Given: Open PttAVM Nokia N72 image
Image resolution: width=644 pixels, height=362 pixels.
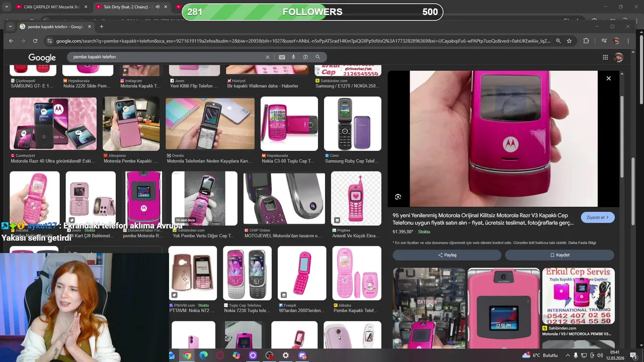Looking at the screenshot, I should [x=193, y=273].
